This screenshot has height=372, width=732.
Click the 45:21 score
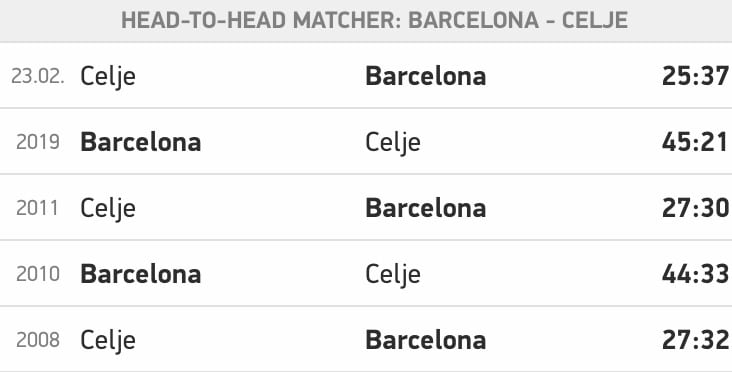pos(695,142)
